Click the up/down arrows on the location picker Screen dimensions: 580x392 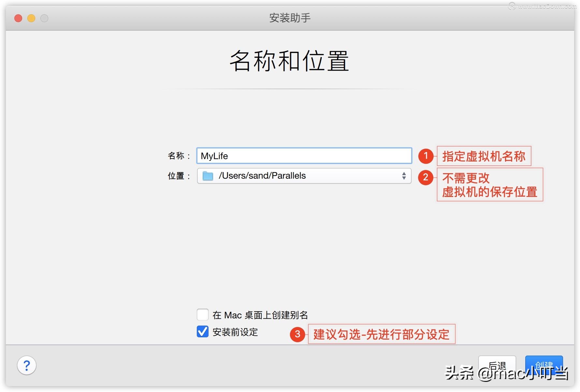tap(404, 176)
